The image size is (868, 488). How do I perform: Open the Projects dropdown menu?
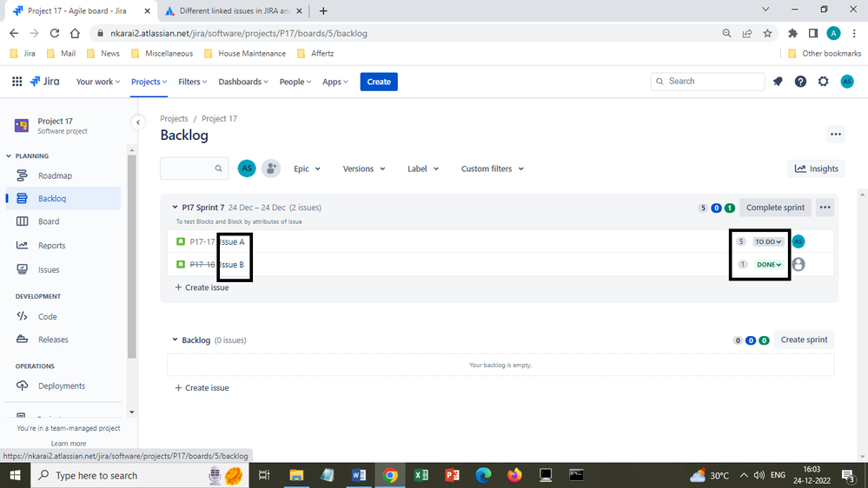pyautogui.click(x=149, y=82)
